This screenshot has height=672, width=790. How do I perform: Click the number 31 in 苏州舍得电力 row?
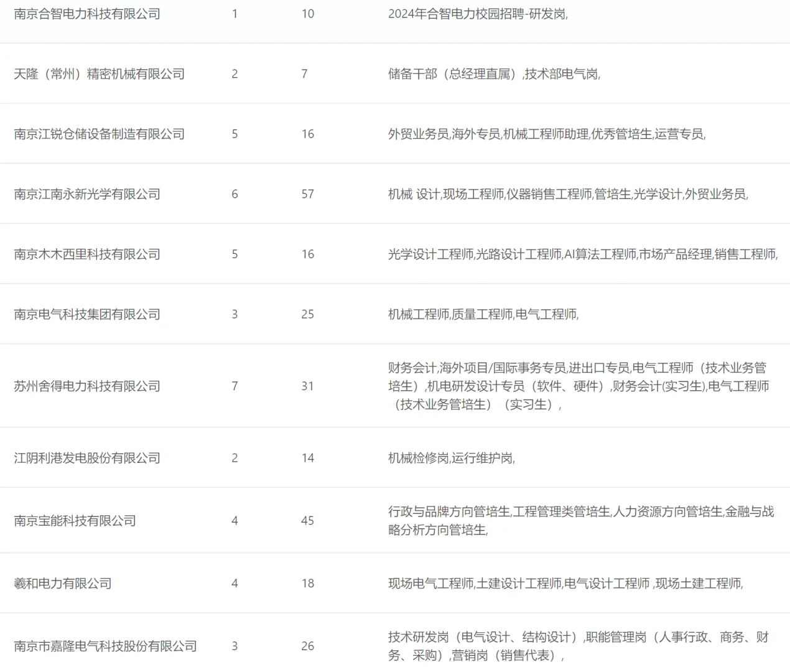(x=308, y=386)
